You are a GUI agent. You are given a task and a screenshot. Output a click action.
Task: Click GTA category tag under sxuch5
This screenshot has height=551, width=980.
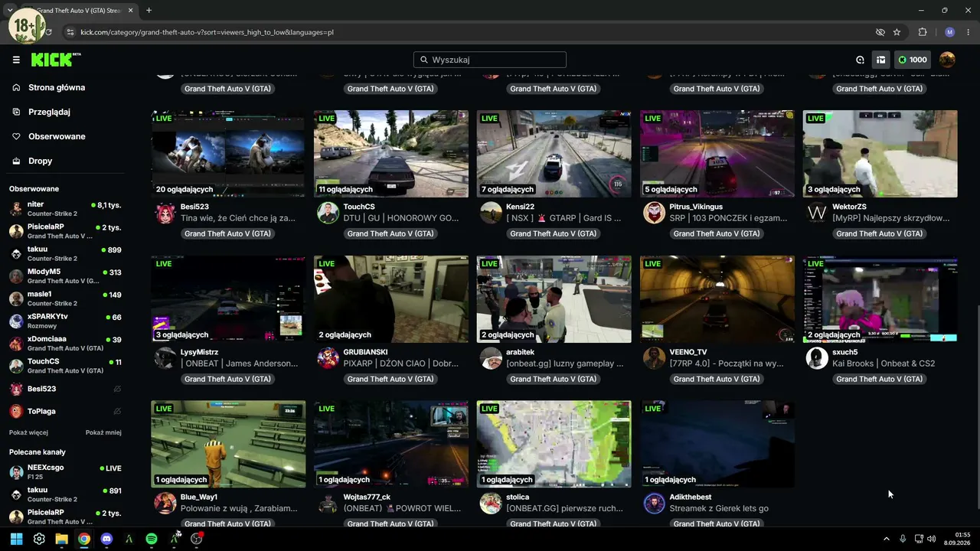tap(880, 379)
